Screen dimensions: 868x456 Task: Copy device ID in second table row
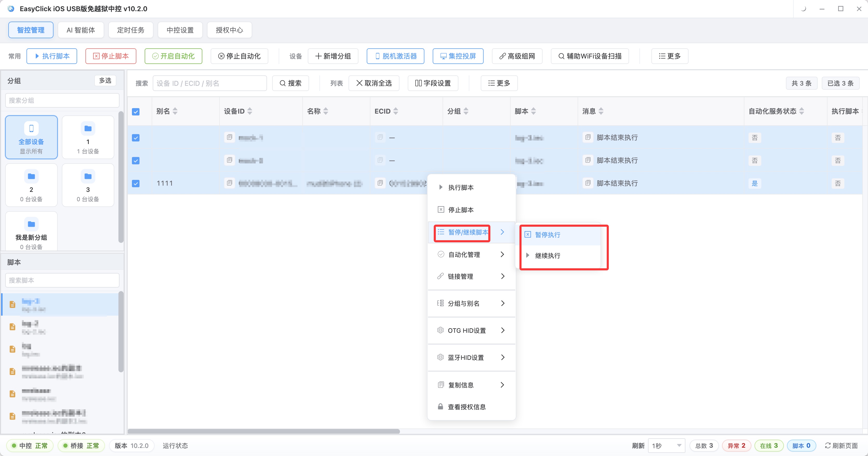230,160
